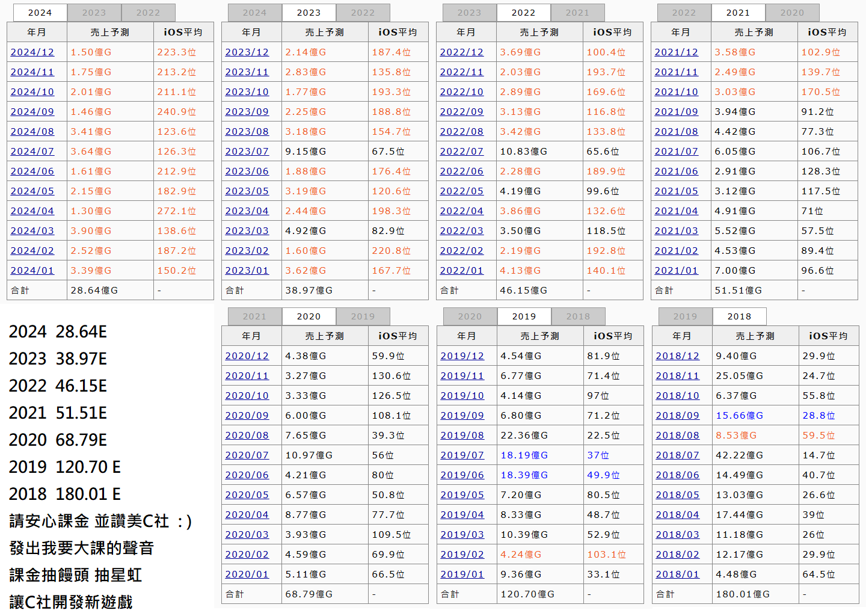Switch to 2023 tab beside active 2024 tab
The image size is (866, 616).
(x=94, y=13)
